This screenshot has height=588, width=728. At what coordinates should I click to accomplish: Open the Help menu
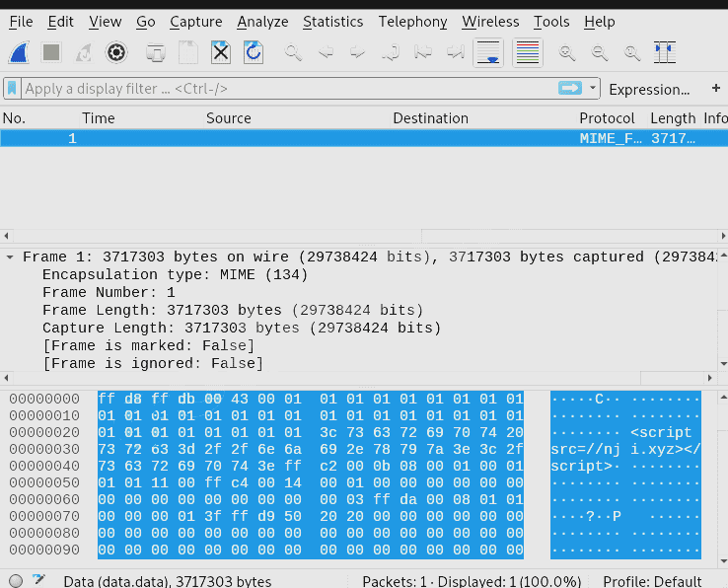point(600,22)
